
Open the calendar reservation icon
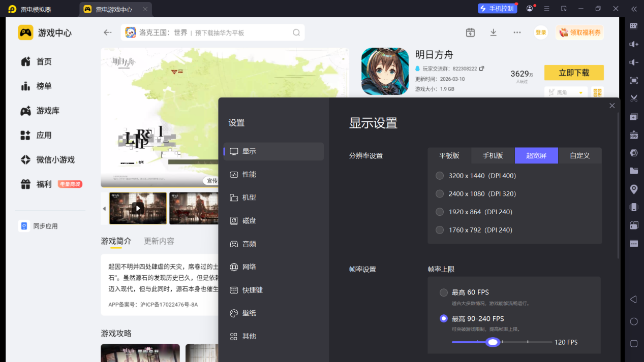[x=470, y=32]
